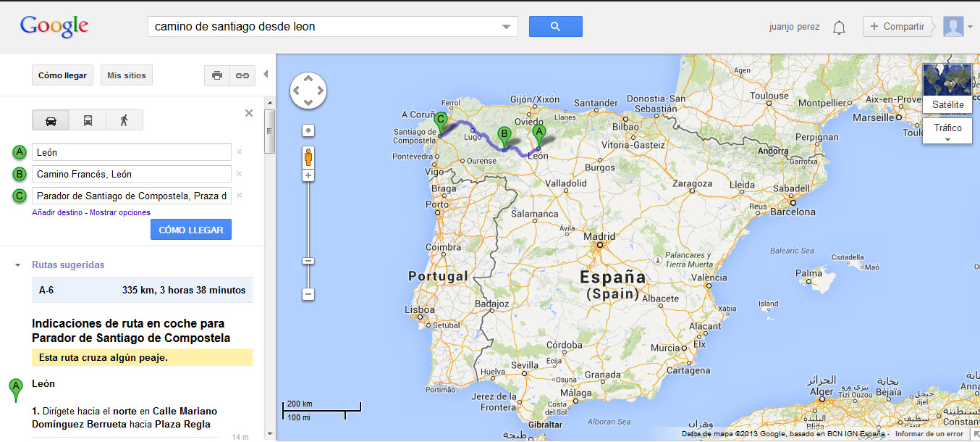This screenshot has height=442, width=980.
Task: Click the Camino Francés, León field
Action: coord(132,174)
